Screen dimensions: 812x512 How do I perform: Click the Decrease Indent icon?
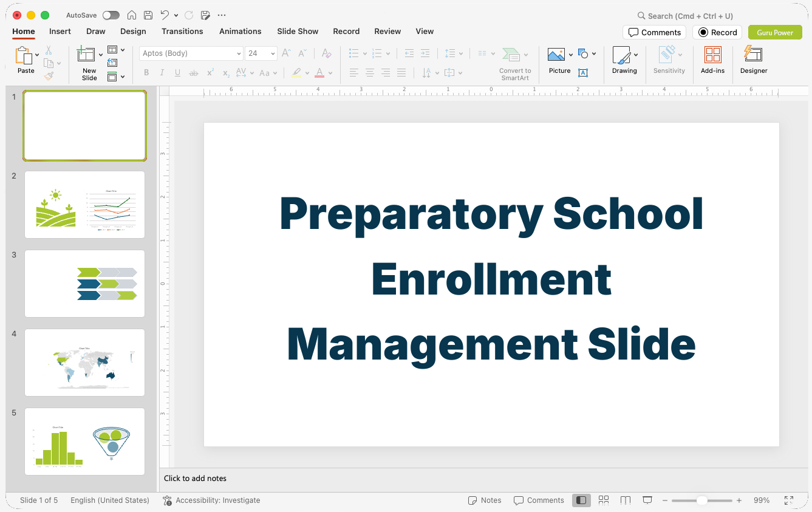point(409,53)
